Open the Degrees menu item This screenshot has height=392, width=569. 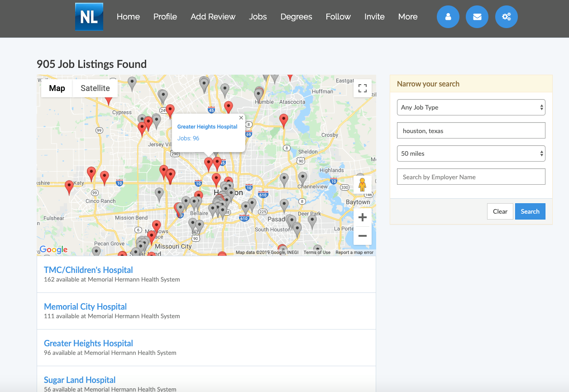pyautogui.click(x=296, y=17)
